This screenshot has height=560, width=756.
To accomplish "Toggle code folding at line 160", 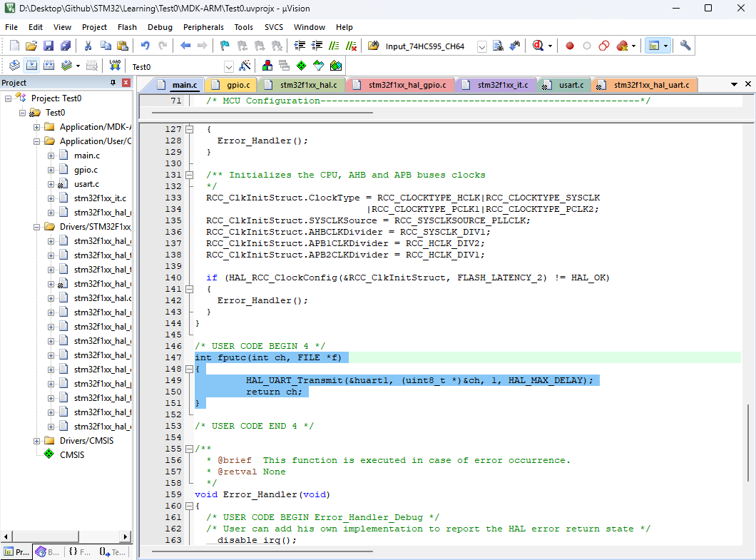I will tap(190, 506).
